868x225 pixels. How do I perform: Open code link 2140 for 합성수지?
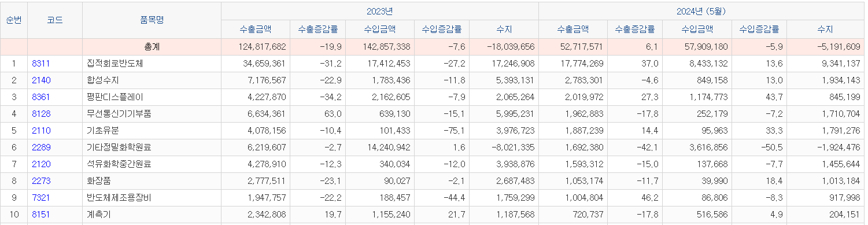(x=41, y=80)
